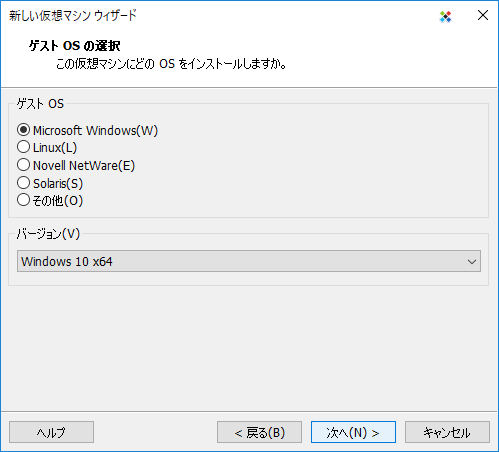499x452 pixels.
Task: Click the colorful icon in the title bar
Action: 445,16
